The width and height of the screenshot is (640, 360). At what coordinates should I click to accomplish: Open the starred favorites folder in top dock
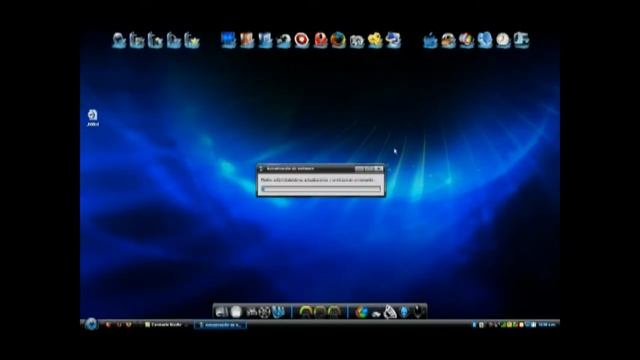[x=192, y=40]
